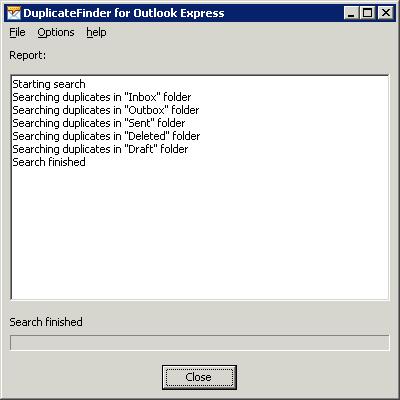Click the DuplicateFinder envelope icon in title bar
Viewport: 400px width, 400px height.
(14, 13)
